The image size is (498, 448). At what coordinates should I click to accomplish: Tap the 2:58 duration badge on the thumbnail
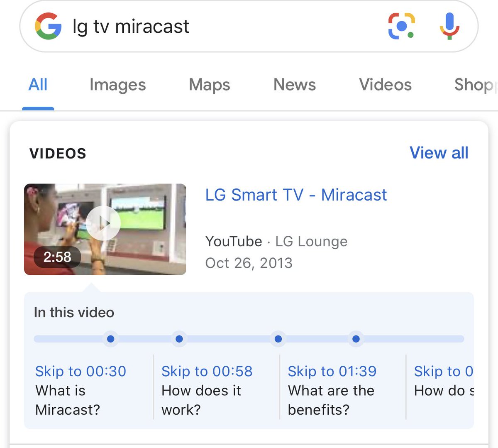57,257
